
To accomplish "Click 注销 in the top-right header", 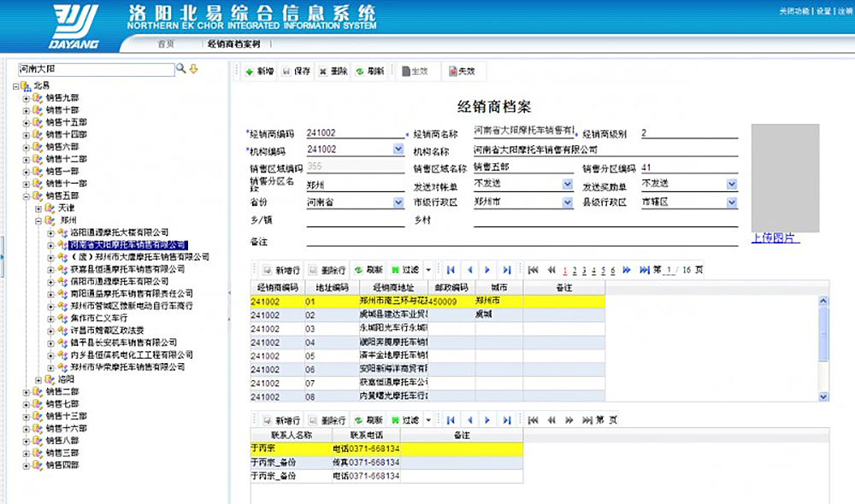I will [x=845, y=11].
